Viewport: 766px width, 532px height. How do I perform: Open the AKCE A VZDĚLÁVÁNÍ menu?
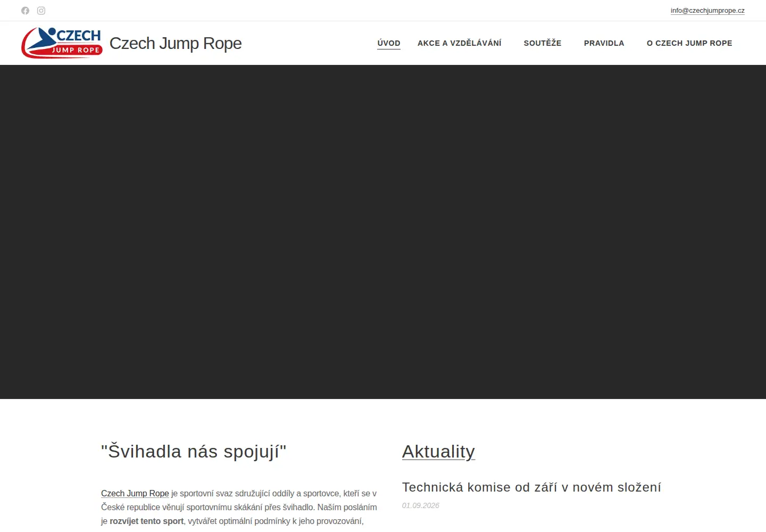[x=460, y=43]
